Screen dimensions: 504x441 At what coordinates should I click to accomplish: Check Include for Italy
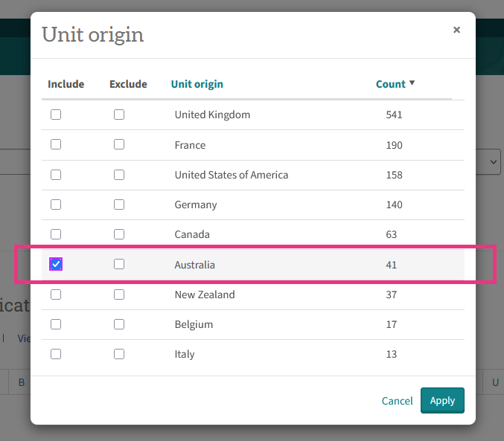click(x=56, y=354)
